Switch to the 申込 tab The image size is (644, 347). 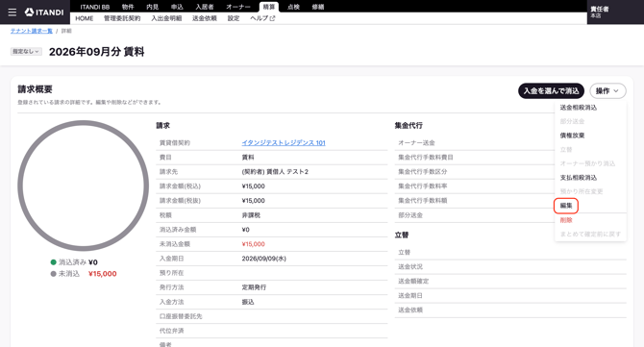click(x=177, y=7)
